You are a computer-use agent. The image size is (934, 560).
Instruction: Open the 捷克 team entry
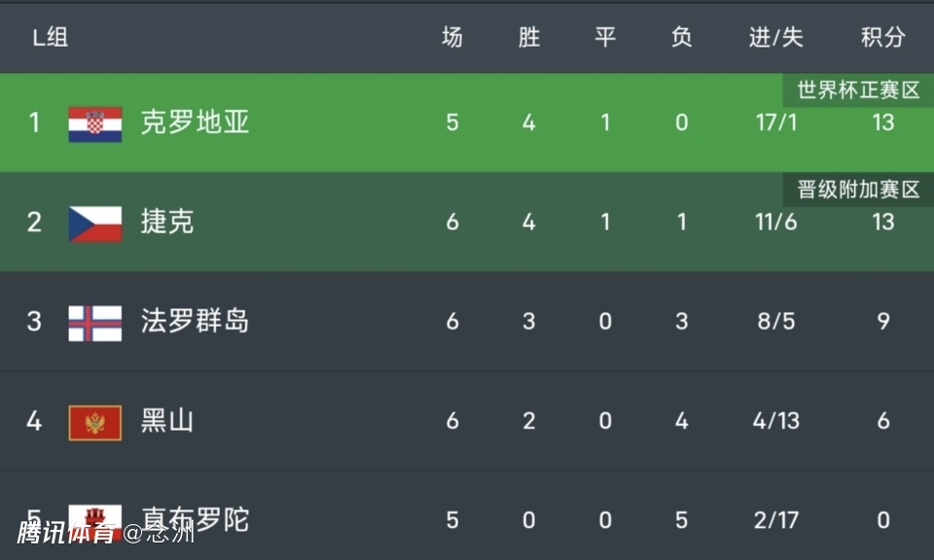167,223
